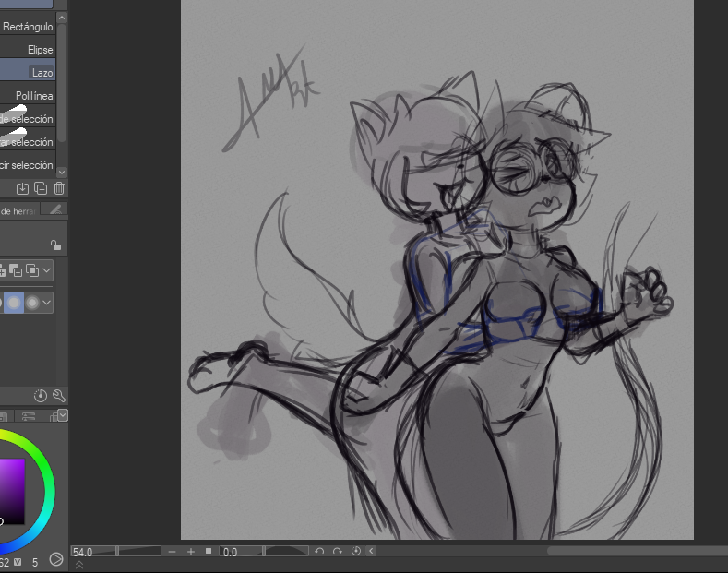Pick a shade in the purple color square

pyautogui.click(x=11, y=491)
